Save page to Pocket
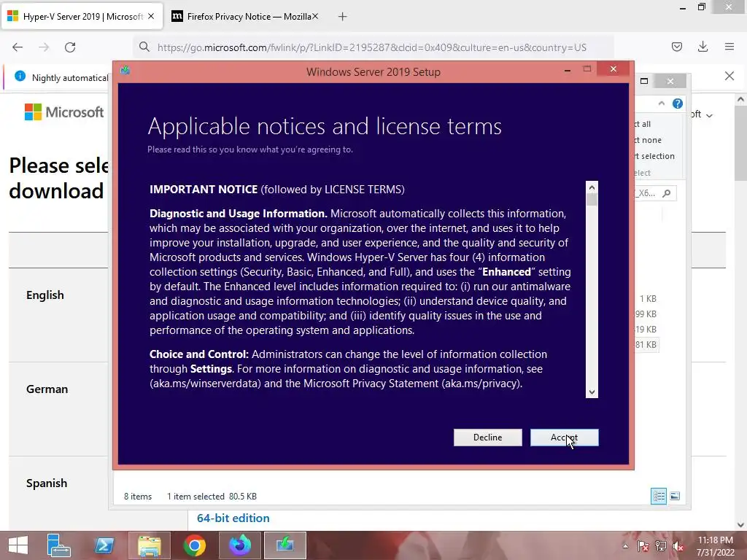The width and height of the screenshot is (747, 560). (x=676, y=47)
